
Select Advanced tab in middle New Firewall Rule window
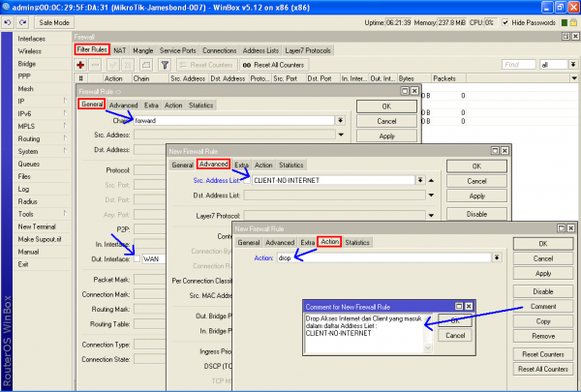213,164
